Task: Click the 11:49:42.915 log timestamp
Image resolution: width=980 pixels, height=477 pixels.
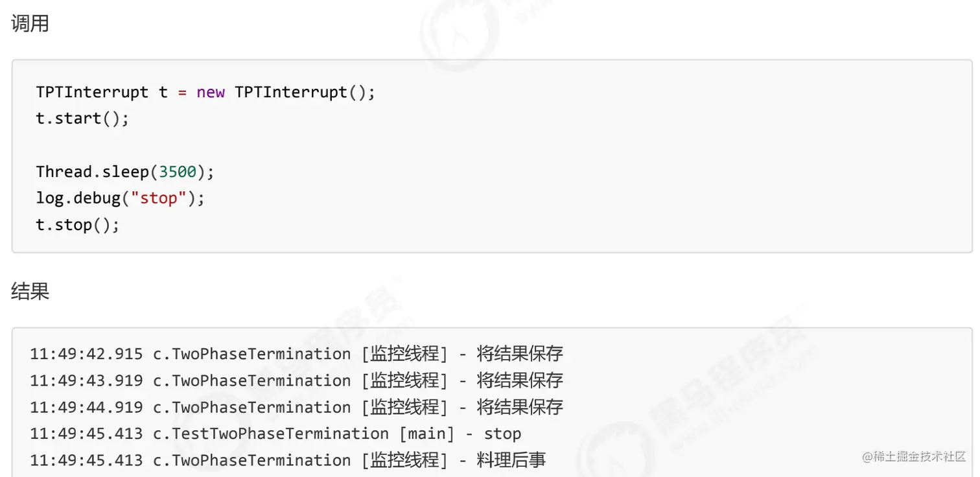Action: coord(86,354)
